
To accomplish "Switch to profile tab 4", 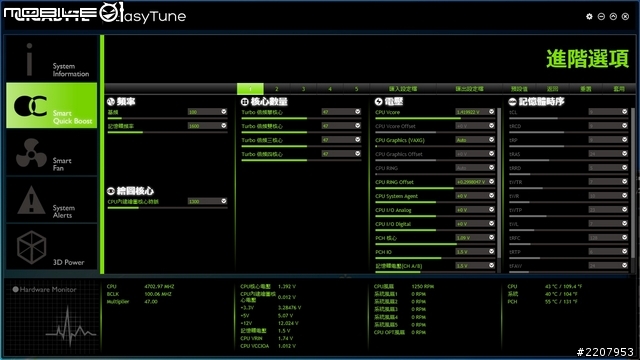I will coord(330,89).
